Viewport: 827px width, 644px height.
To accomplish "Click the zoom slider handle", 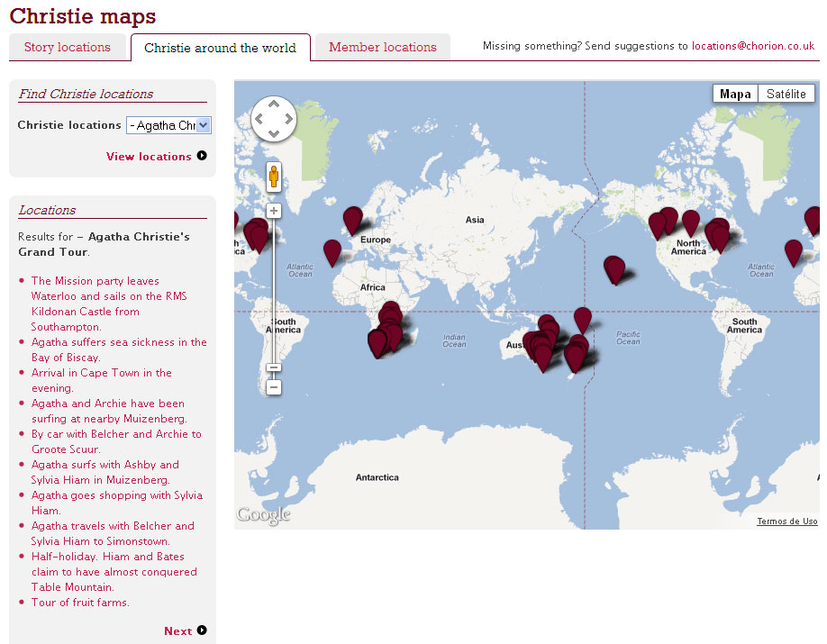I will [x=274, y=367].
